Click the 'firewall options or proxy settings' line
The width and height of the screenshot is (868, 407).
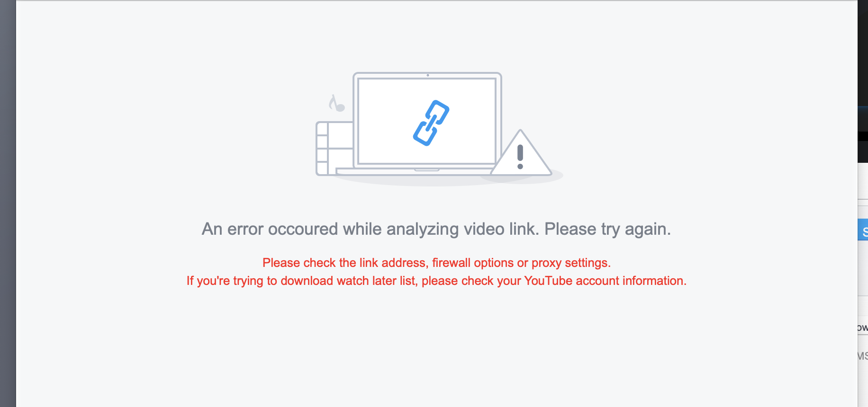(522, 263)
